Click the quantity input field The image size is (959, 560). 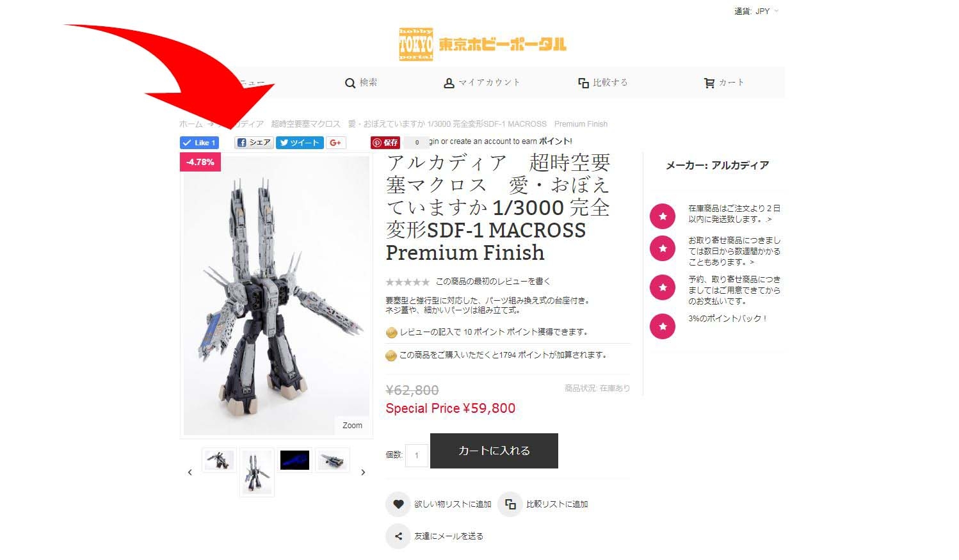(417, 455)
